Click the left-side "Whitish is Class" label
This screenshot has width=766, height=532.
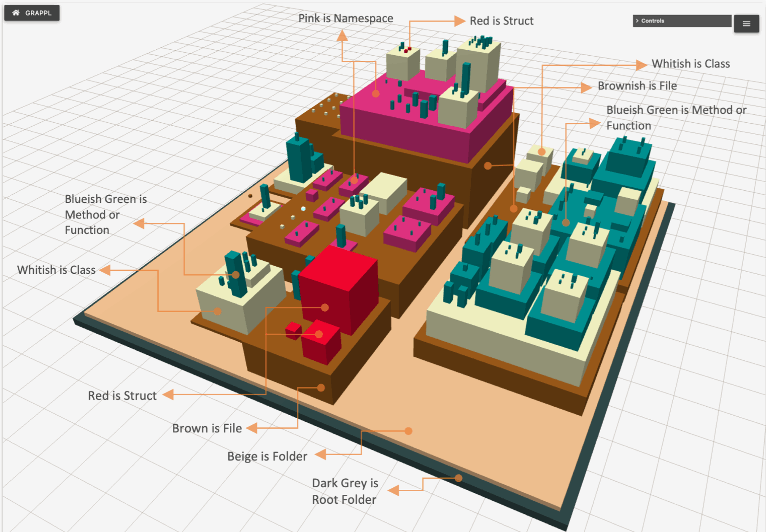point(56,270)
